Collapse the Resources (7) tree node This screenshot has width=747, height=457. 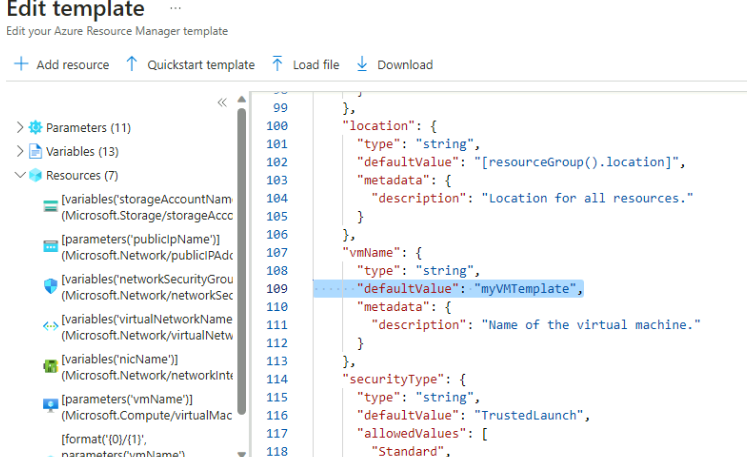[x=20, y=175]
